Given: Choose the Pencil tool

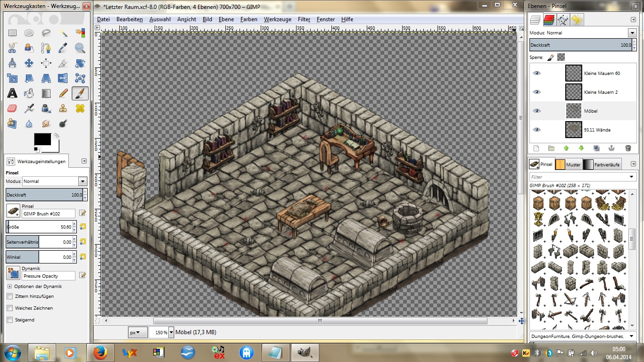Looking at the screenshot, I should (x=63, y=93).
